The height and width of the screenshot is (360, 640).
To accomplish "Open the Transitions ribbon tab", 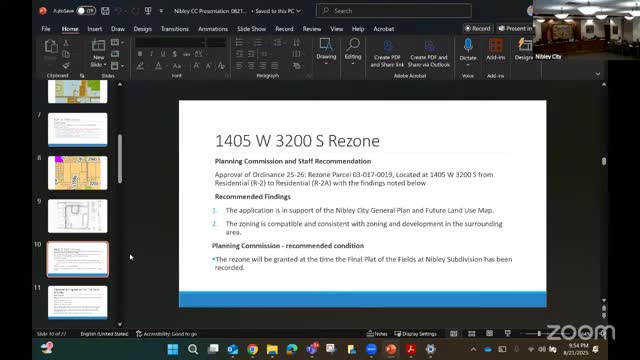I will click(x=175, y=29).
